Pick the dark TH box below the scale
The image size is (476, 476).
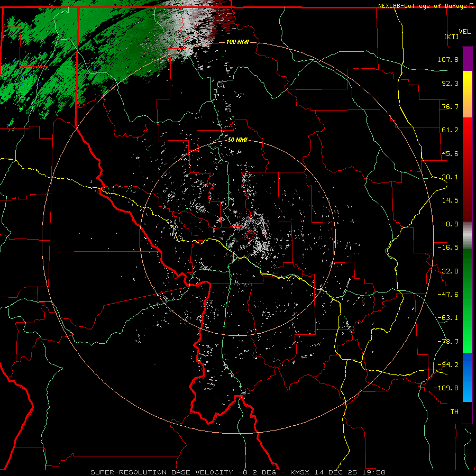(467, 412)
